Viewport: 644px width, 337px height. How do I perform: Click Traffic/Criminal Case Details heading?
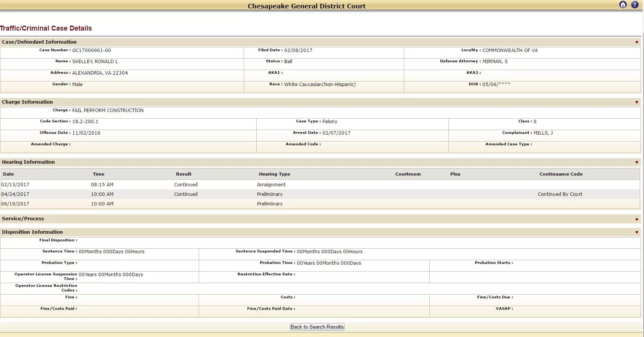point(46,28)
